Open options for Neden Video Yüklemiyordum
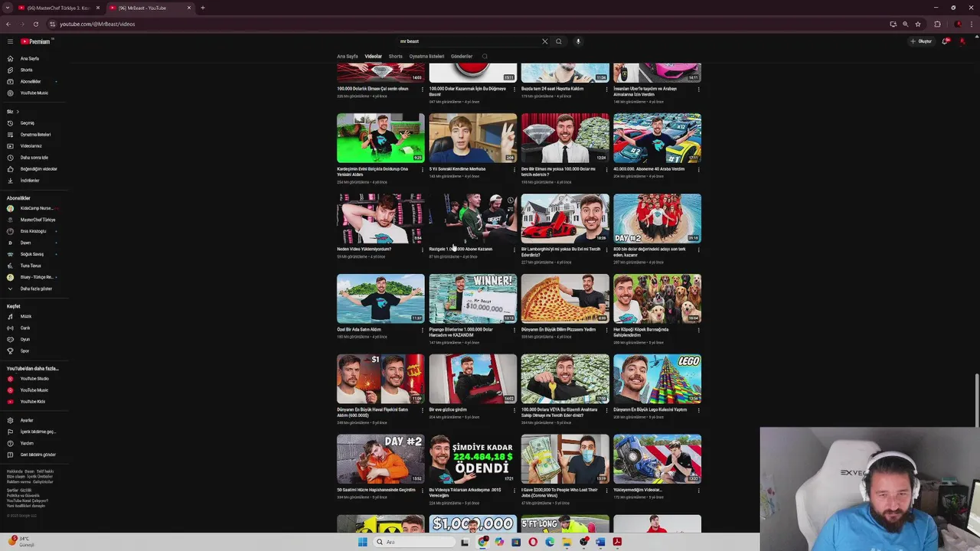This screenshot has width=980, height=551. (x=422, y=249)
